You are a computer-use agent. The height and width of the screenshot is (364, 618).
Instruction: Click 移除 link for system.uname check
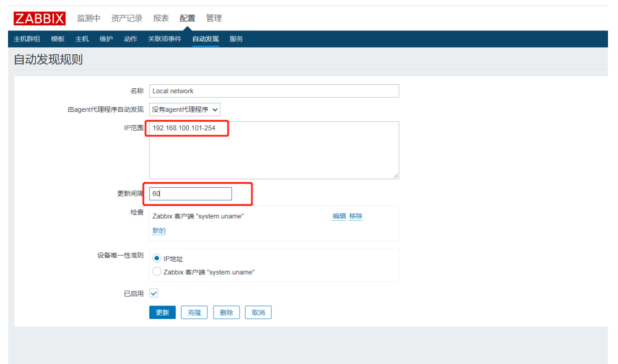tap(356, 216)
